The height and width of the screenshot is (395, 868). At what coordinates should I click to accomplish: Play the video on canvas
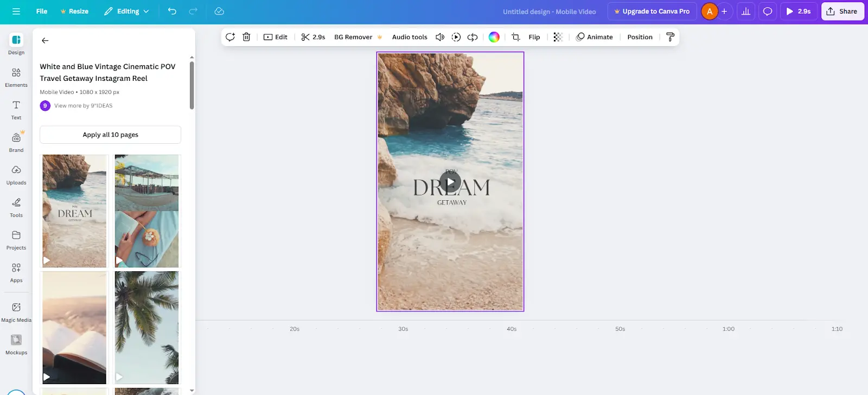click(x=450, y=182)
